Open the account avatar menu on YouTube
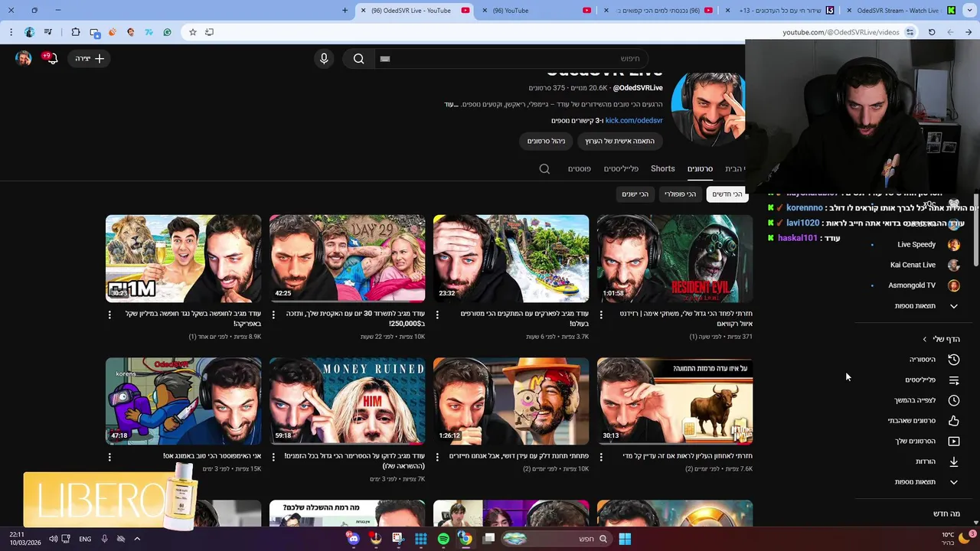This screenshot has height=551, width=980. click(24, 58)
